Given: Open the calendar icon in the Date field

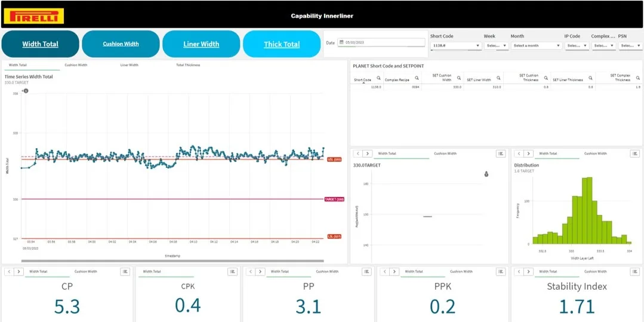Looking at the screenshot, I should 341,42.
